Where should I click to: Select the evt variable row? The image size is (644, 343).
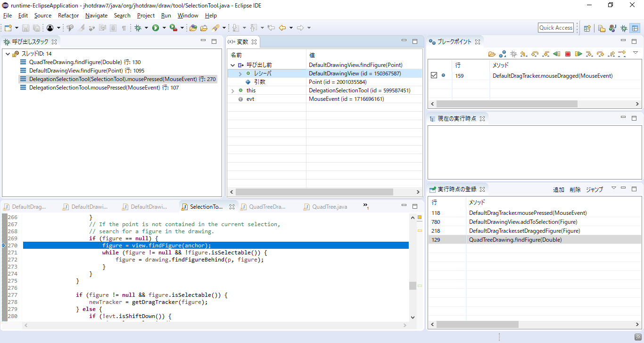[324, 99]
